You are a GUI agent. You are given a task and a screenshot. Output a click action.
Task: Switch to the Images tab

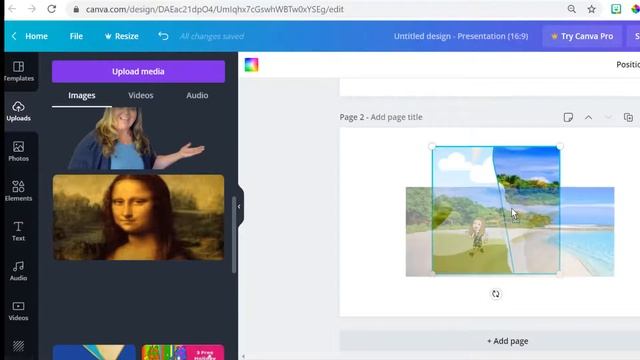(82, 96)
